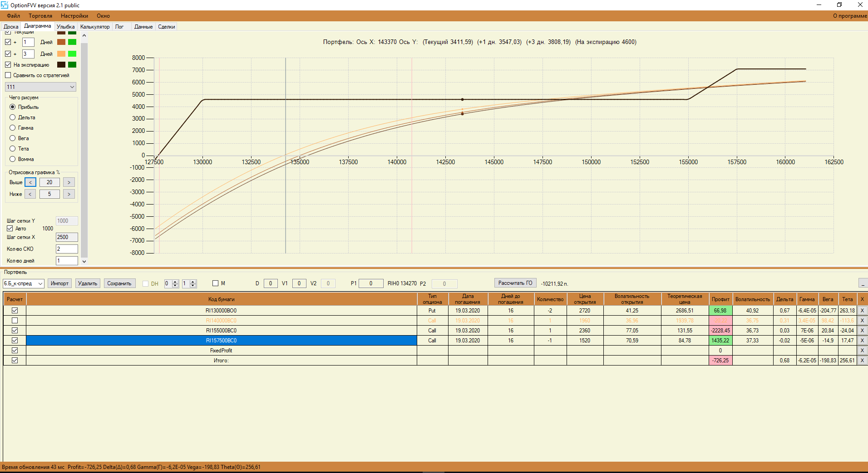
Task: Select the 'Дельта' radio button
Action: tap(13, 117)
